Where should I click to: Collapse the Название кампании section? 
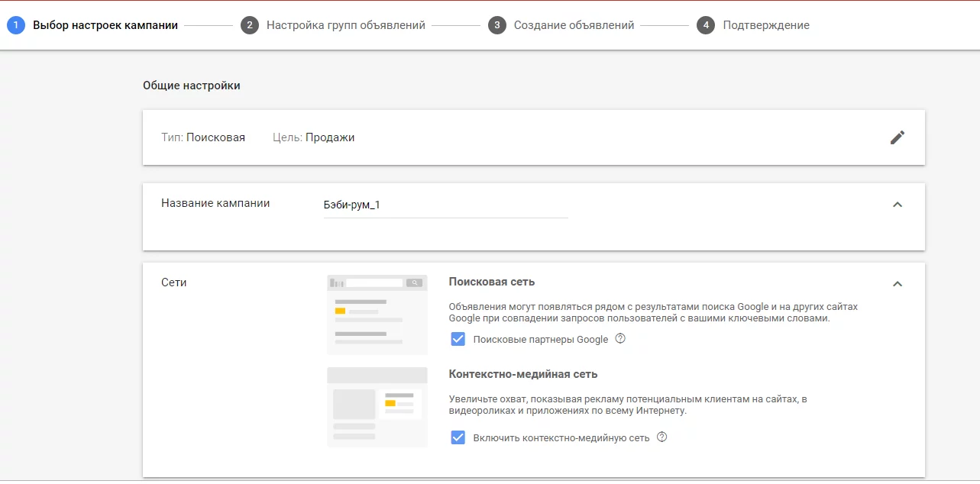[x=898, y=205]
